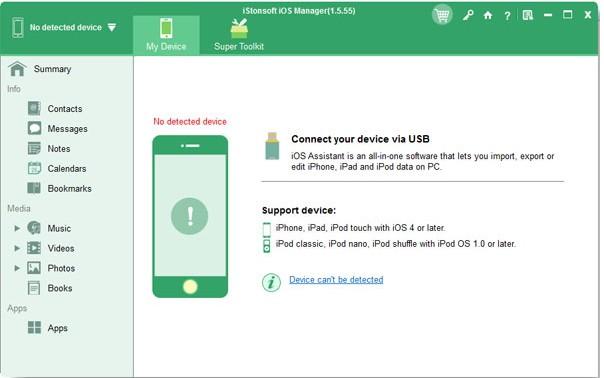This screenshot has width=604, height=378.
Task: Click the Summary house icon
Action: click(17, 69)
